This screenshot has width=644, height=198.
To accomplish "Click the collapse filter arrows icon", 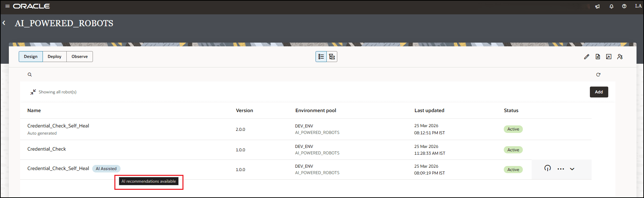I will (33, 92).
